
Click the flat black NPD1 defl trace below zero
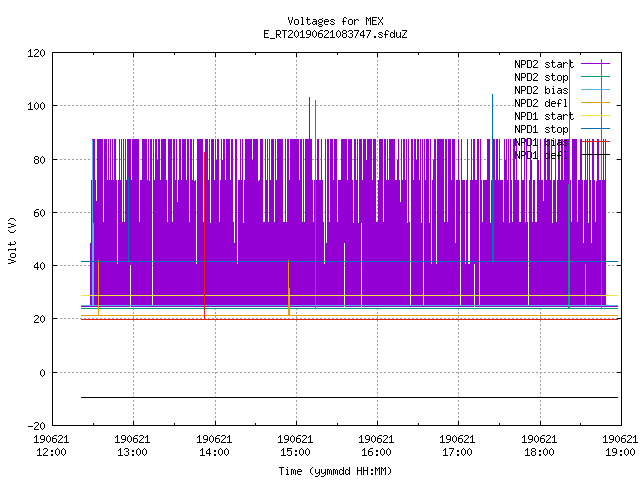coord(349,398)
